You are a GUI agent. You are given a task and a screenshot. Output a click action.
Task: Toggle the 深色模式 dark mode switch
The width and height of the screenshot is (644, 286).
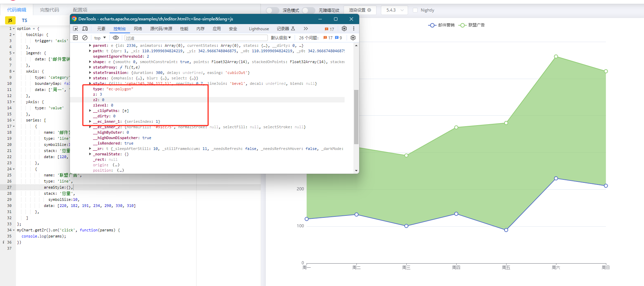click(272, 10)
